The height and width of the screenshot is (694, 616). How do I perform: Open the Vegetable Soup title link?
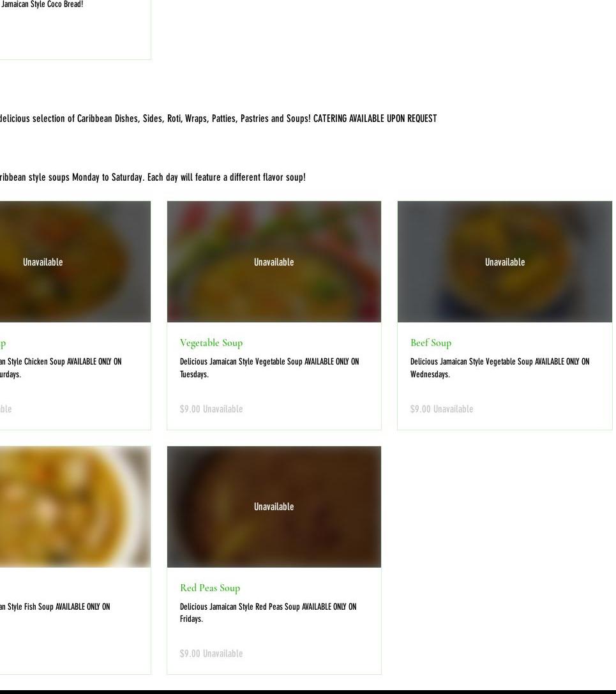tap(211, 343)
